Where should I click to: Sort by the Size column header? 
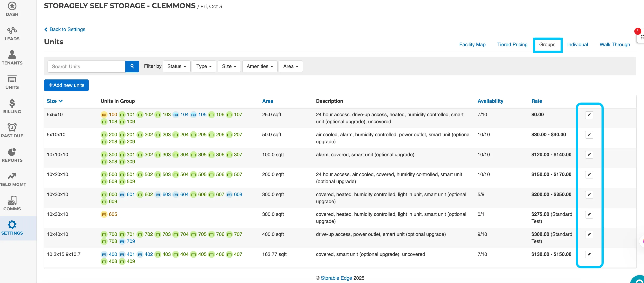click(55, 101)
